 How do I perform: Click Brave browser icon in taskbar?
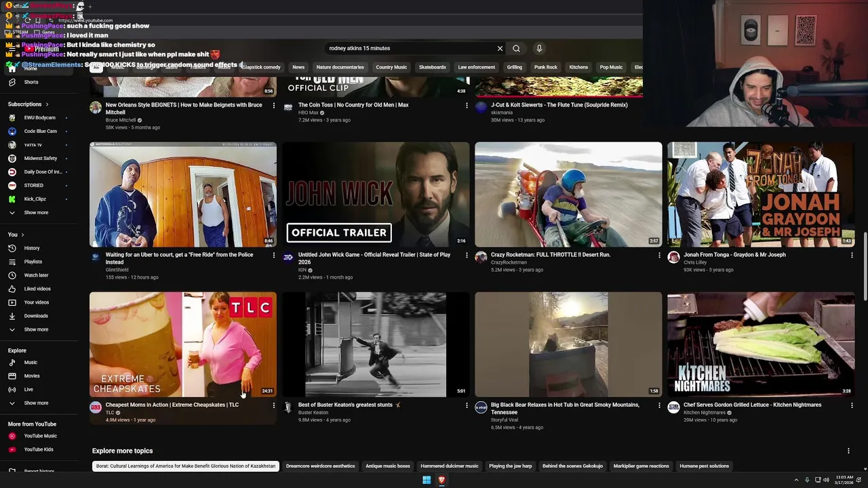441,480
